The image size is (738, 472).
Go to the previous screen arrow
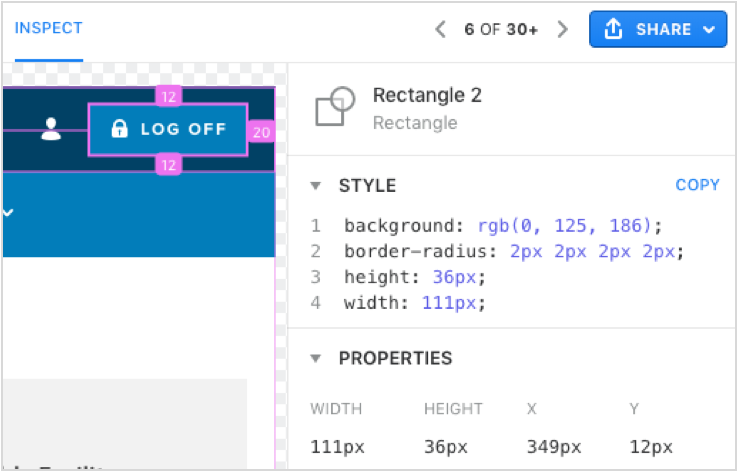441,30
